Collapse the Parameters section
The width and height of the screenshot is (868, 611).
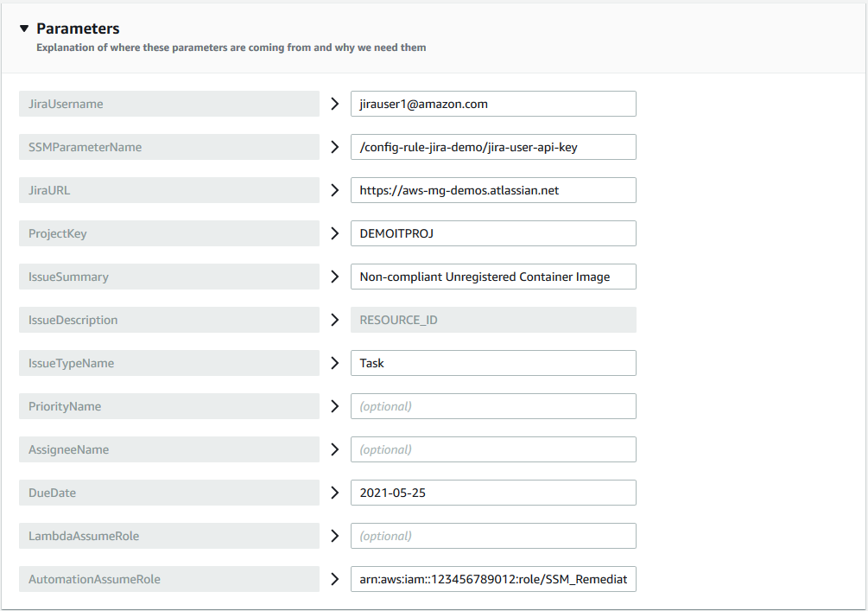(24, 28)
